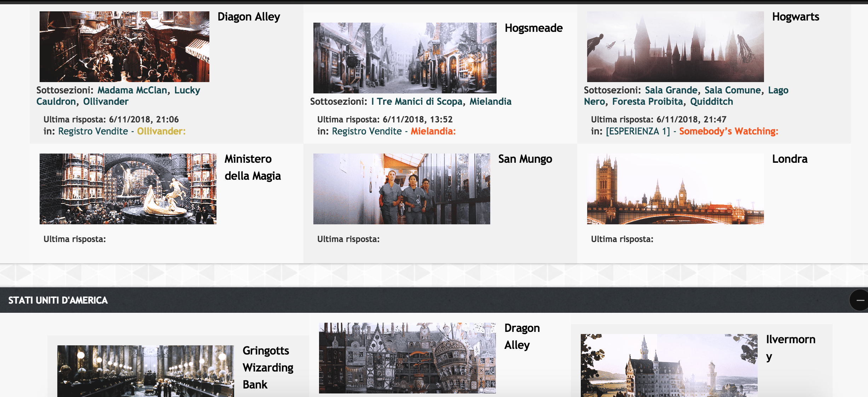Viewport: 868px width, 397px height.
Task: Click the Londra skyline thumbnail
Action: [x=676, y=189]
